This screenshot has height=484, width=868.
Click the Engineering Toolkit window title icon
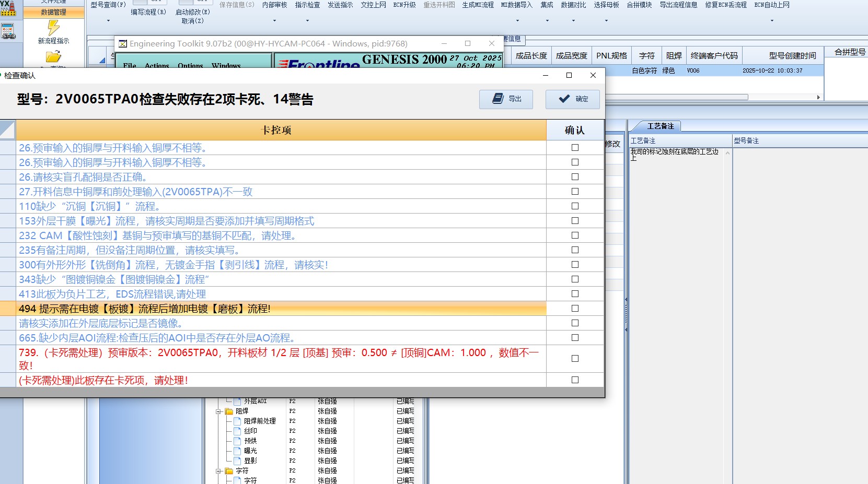tap(123, 44)
